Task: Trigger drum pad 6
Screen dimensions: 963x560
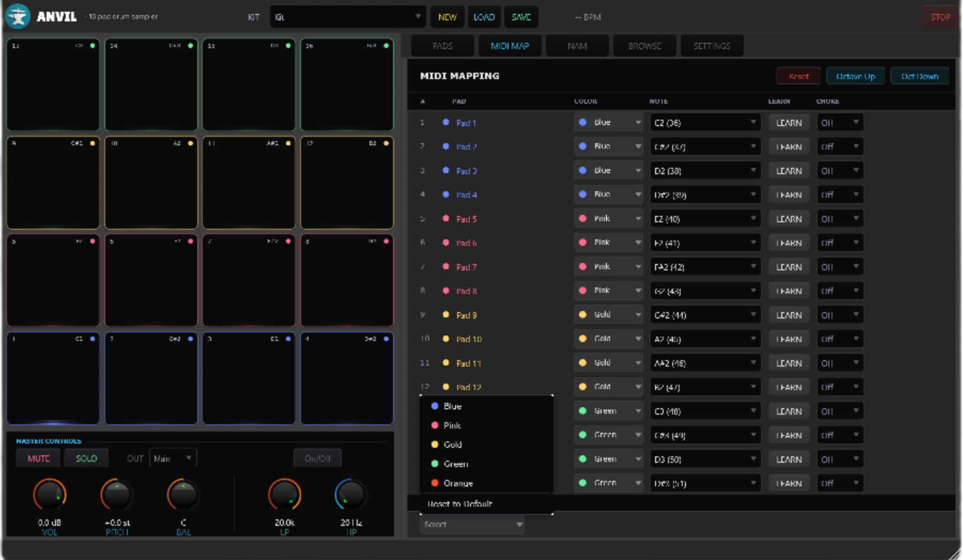Action: pos(151,281)
